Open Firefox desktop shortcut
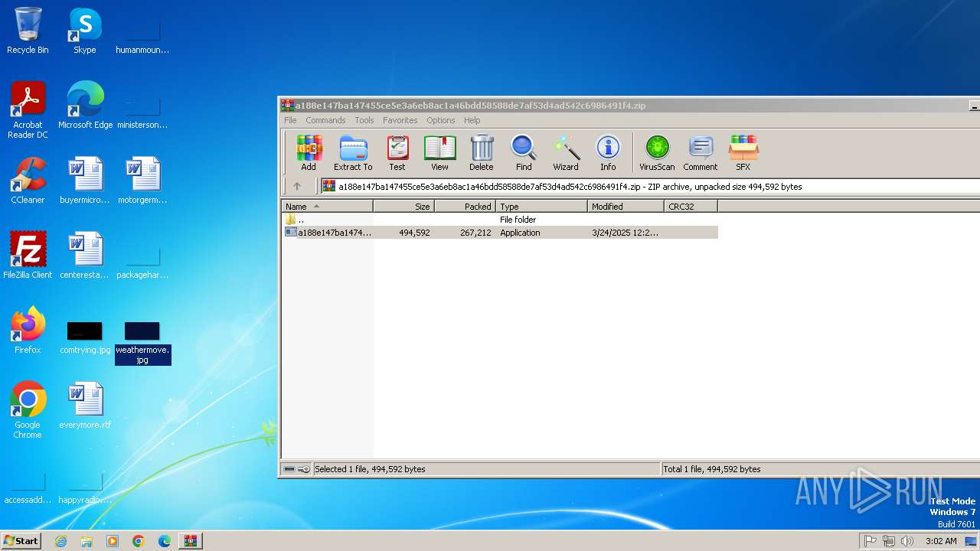Viewport: 980px width, 551px height. click(x=28, y=331)
